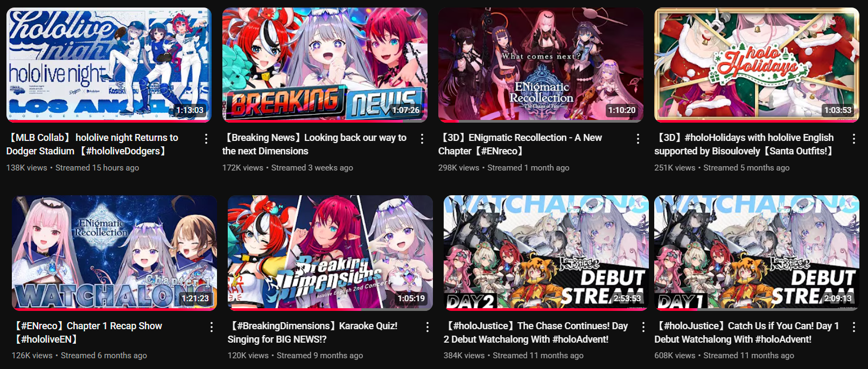Viewport: 868px width, 369px height.
Task: Open the DAY 1 Debut Stream thumbnail
Action: 757,253
